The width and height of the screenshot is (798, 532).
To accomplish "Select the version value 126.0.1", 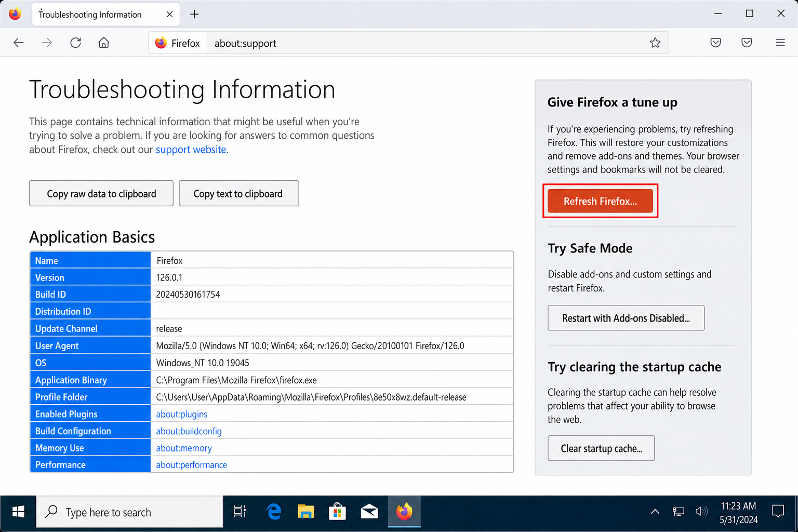I will click(169, 277).
